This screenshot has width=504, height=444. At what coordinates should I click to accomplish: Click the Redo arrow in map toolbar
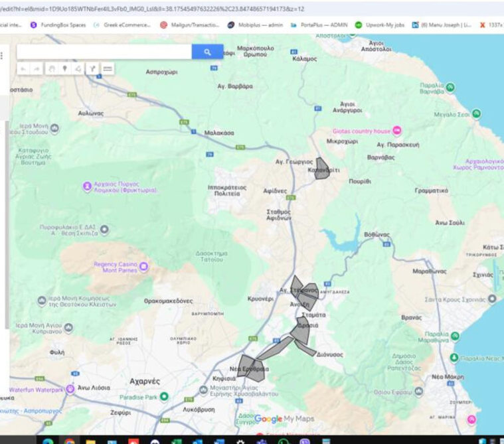(37, 68)
